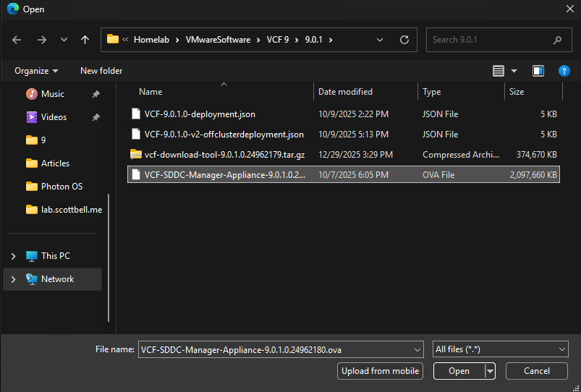Click New folder in the toolbar
Image resolution: width=581 pixels, height=392 pixels.
[101, 71]
